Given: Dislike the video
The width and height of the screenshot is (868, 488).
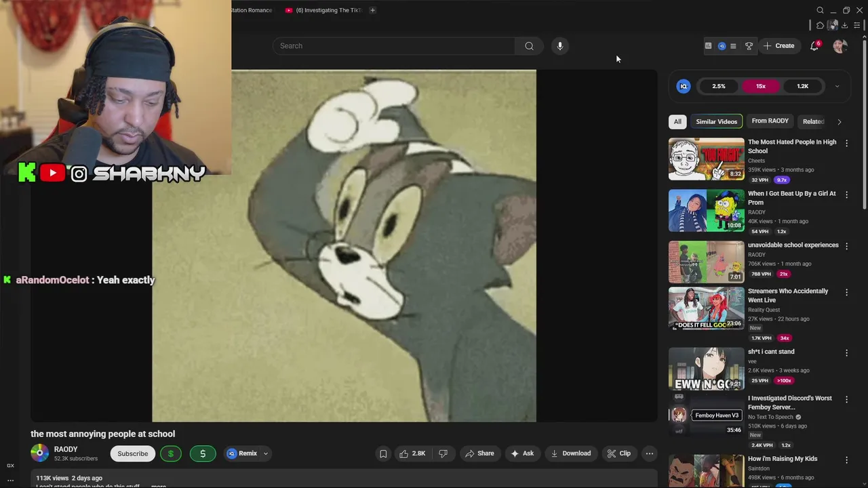Looking at the screenshot, I should [x=443, y=453].
